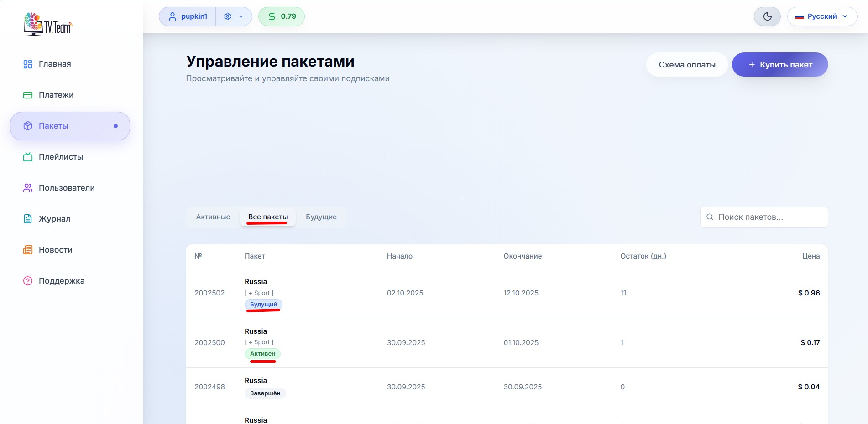Select the Пакеты box icon
The height and width of the screenshot is (424, 868).
tap(28, 126)
